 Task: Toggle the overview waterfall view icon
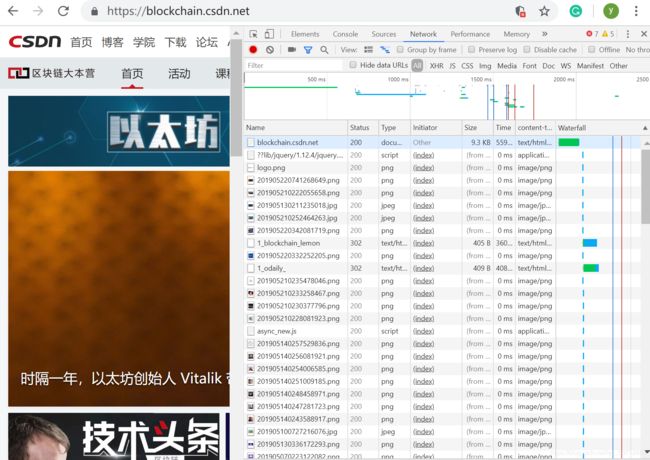pyautogui.click(x=385, y=50)
